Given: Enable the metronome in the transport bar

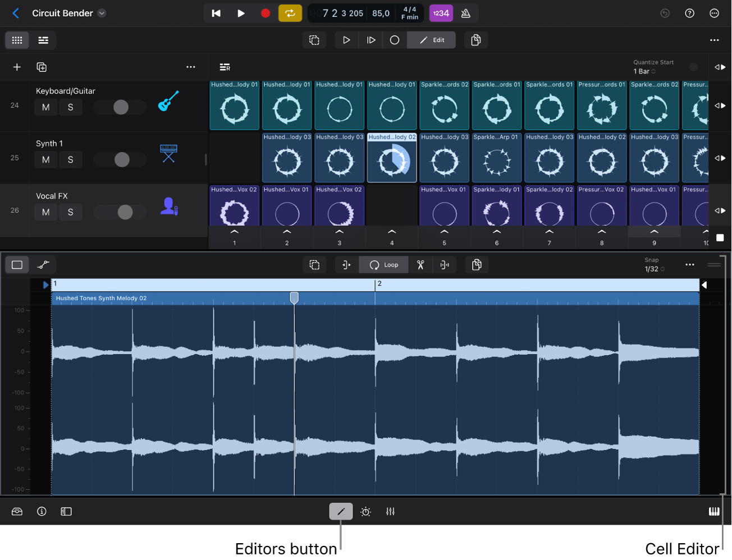Looking at the screenshot, I should coord(466,13).
